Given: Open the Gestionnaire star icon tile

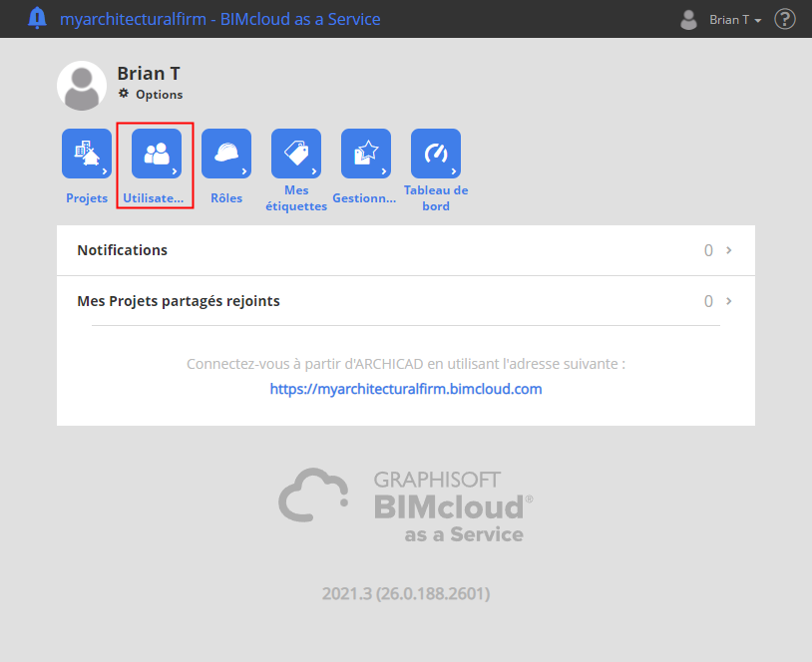Looking at the screenshot, I should point(366,154).
